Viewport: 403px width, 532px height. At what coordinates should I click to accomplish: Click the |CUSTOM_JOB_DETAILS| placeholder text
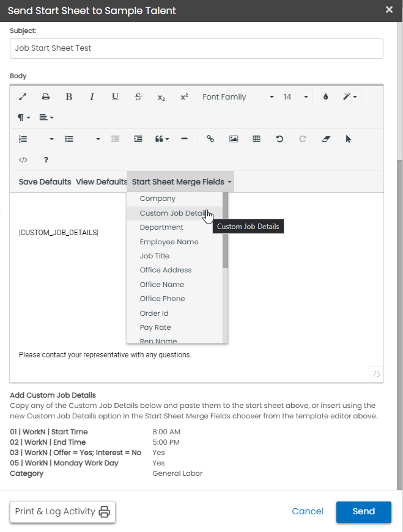click(59, 233)
